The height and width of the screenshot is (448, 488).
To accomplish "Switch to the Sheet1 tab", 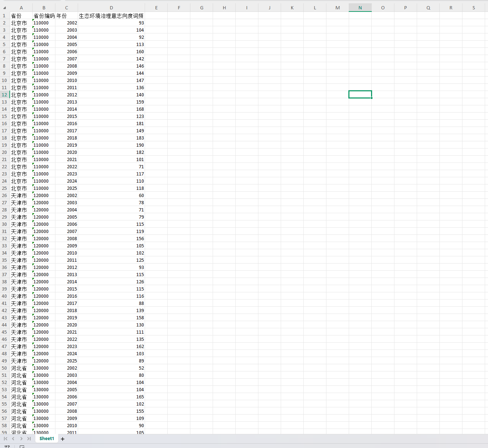I will click(x=47, y=439).
